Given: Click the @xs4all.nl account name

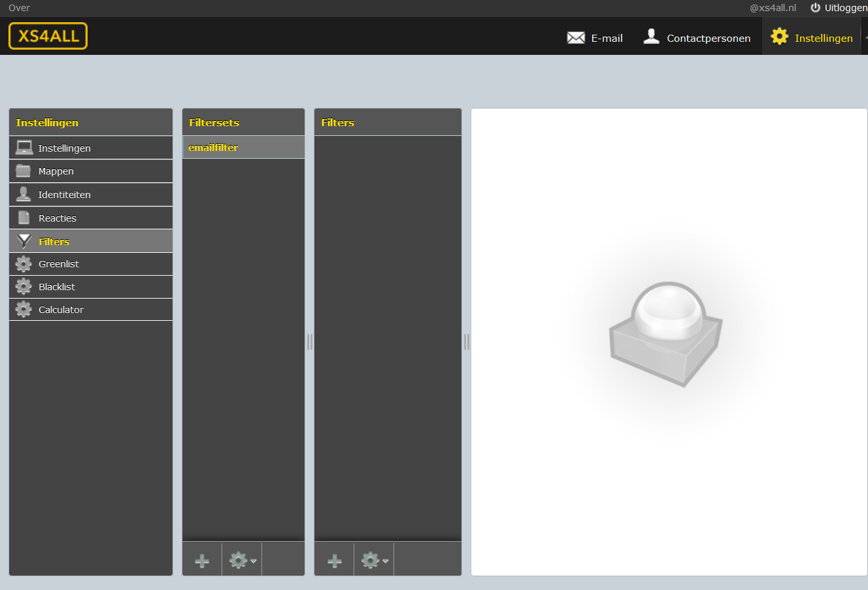Looking at the screenshot, I should (x=773, y=8).
